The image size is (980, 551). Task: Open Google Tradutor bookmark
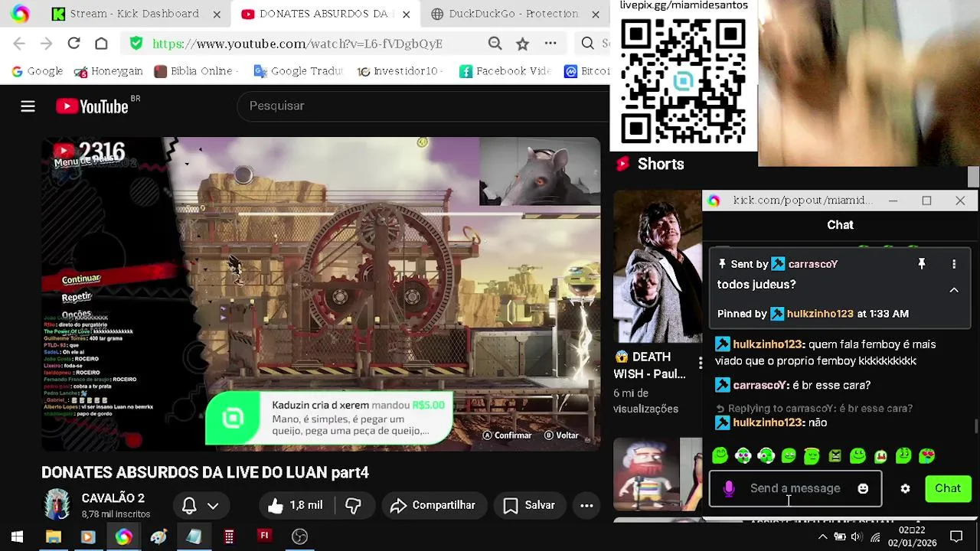298,71
